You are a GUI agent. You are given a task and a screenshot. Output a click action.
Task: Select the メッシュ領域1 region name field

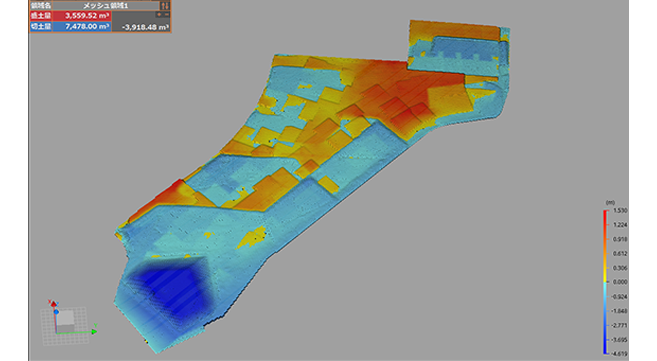point(106,5)
